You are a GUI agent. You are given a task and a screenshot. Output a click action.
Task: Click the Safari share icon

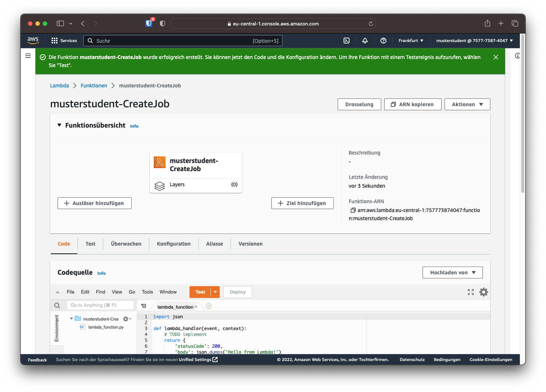pos(487,23)
